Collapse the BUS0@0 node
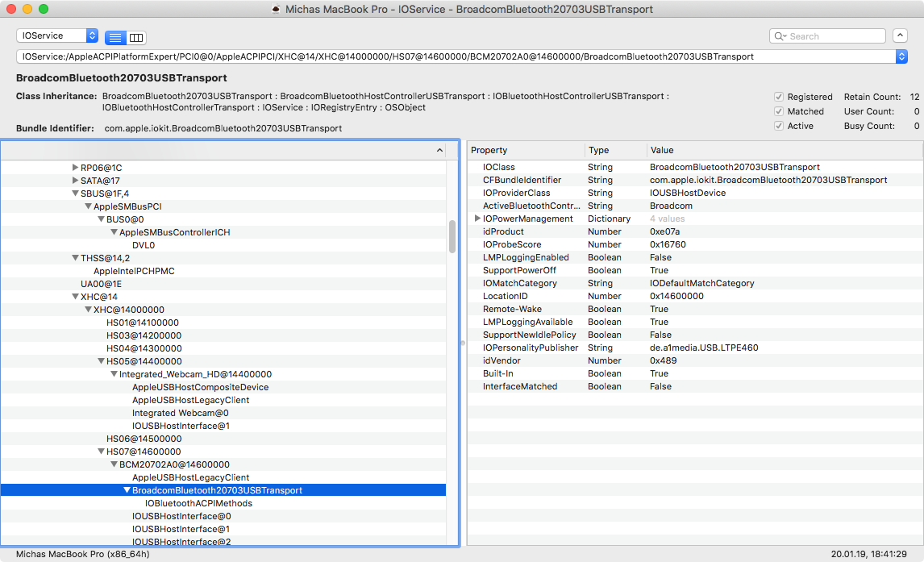This screenshot has width=924, height=562. [101, 219]
